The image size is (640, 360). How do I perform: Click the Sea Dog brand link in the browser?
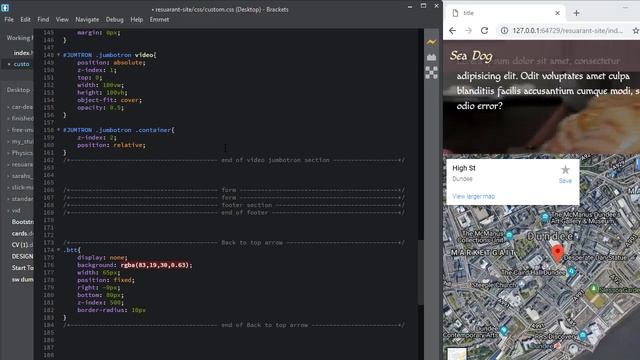point(471,56)
